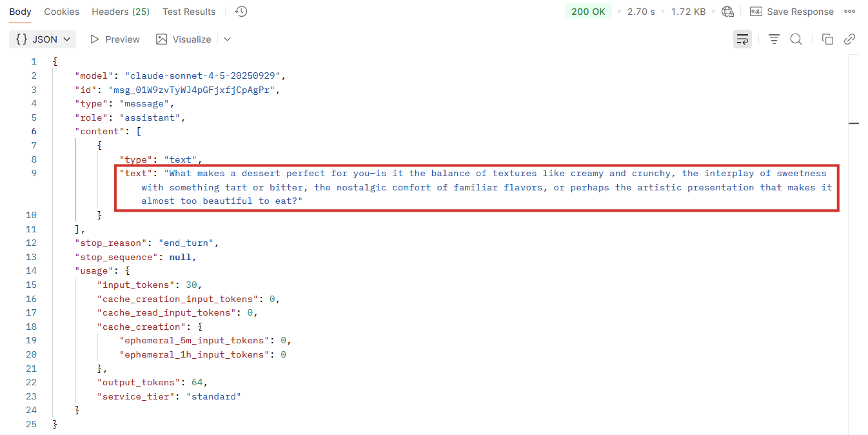Click the e.g. example icon near Save Response

(756, 11)
